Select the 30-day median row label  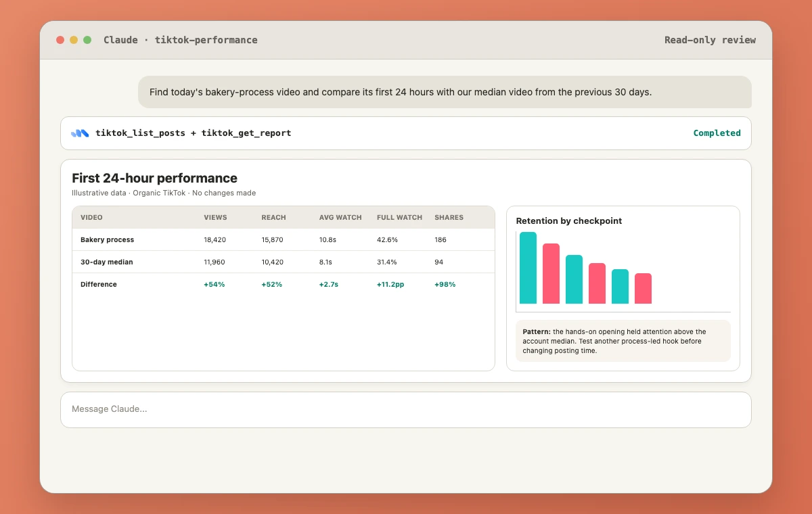[x=106, y=262]
